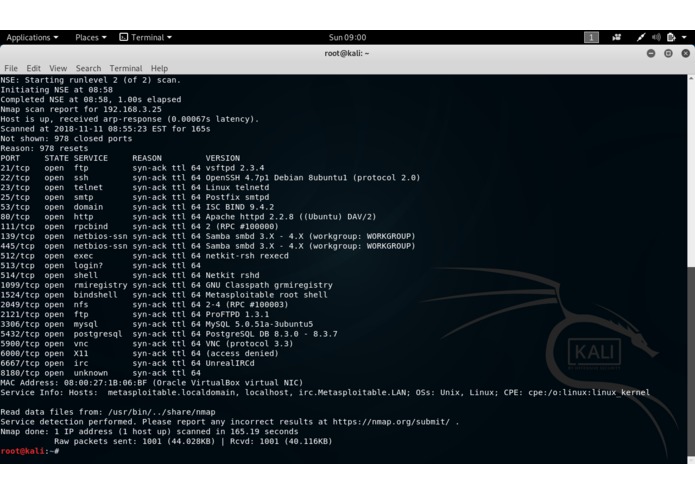The height and width of the screenshot is (494, 695).
Task: Click the terminal vertical scrollbar thumb
Action: pos(691,361)
